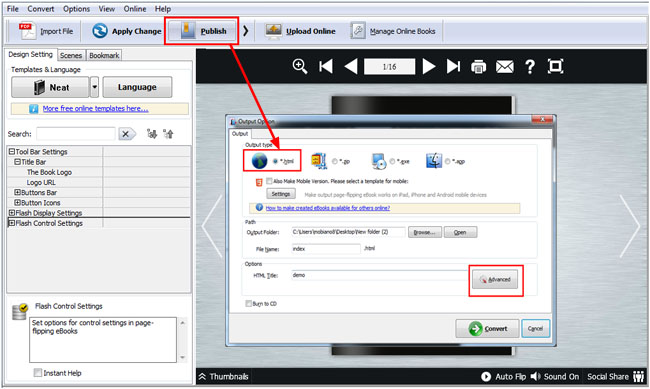
Task: Click the Publish toolbar button
Action: (201, 31)
